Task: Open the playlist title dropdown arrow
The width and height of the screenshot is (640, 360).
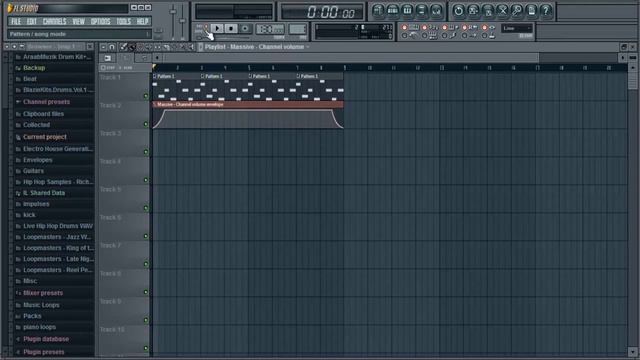Action: pos(308,47)
